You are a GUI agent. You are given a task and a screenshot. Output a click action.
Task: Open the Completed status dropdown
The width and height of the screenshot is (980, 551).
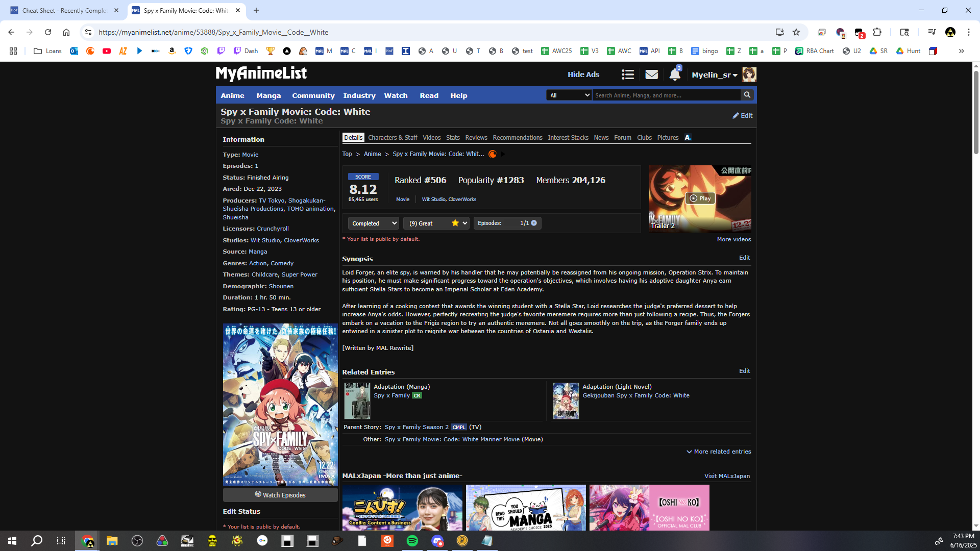click(x=373, y=223)
